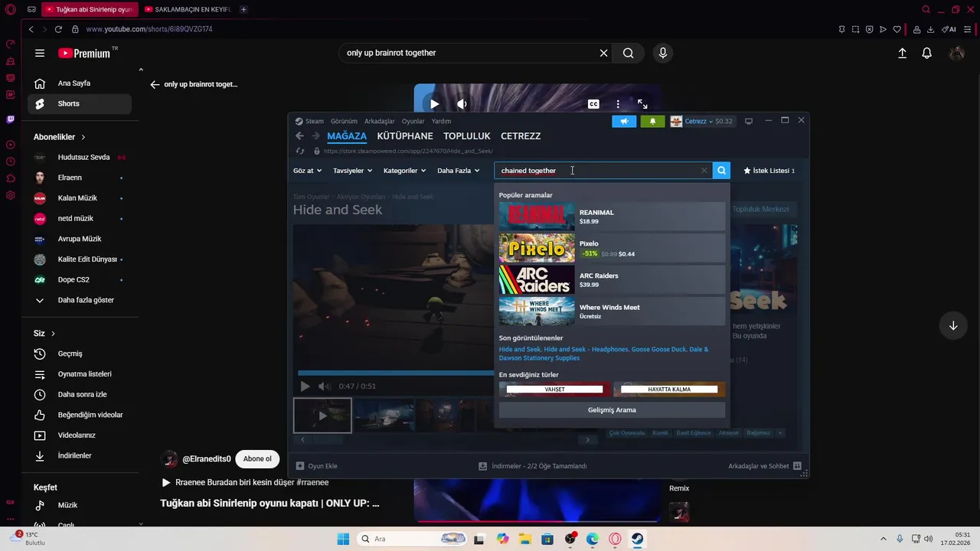
Task: Expand the Göz at dropdown
Action: click(307, 171)
